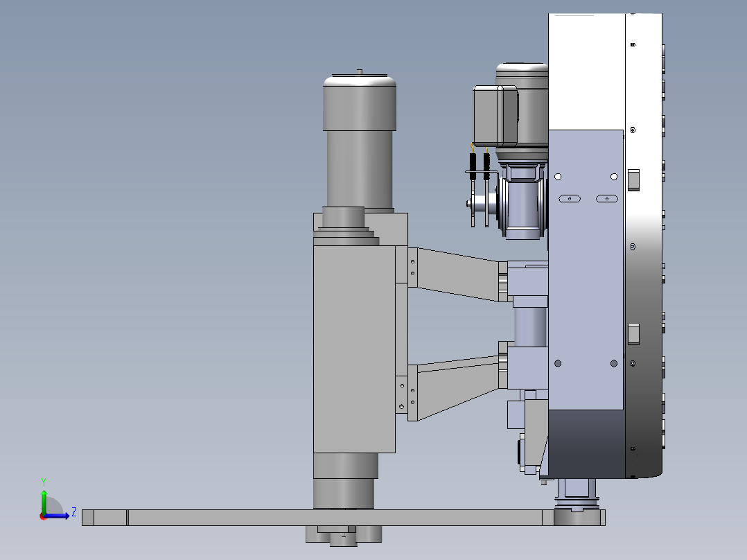Select the upper tapered support arm
Screen dimensions: 747x560
tap(458, 274)
